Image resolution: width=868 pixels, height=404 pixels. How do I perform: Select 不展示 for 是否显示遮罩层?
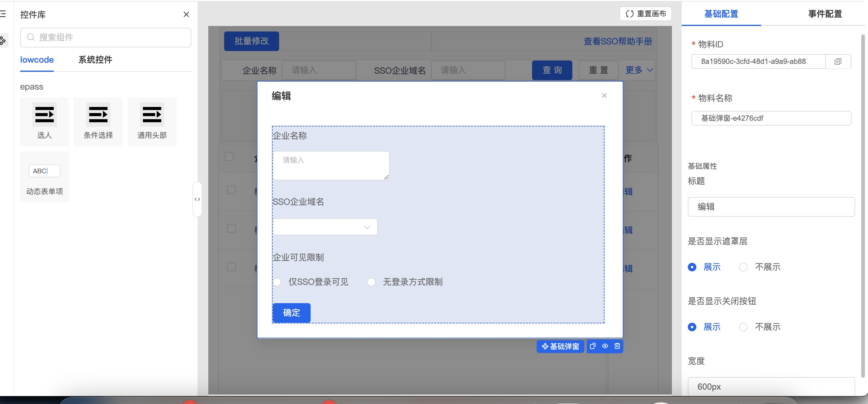(743, 267)
